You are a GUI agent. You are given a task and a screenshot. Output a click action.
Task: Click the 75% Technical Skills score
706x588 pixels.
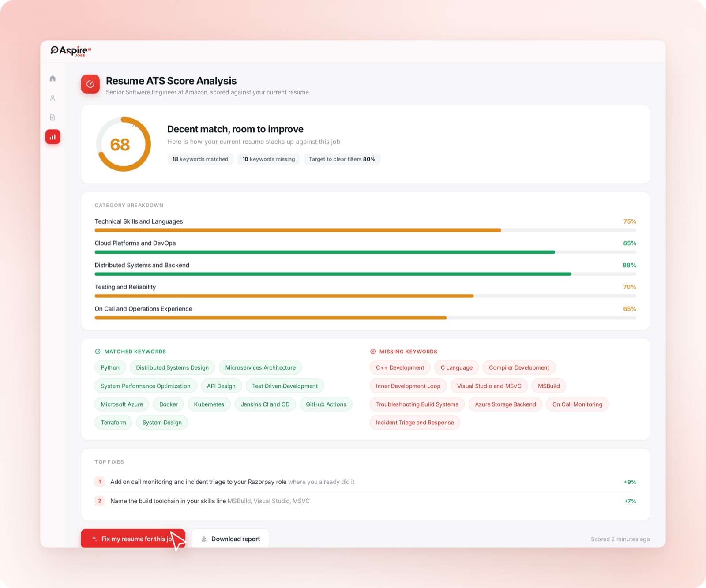630,221
